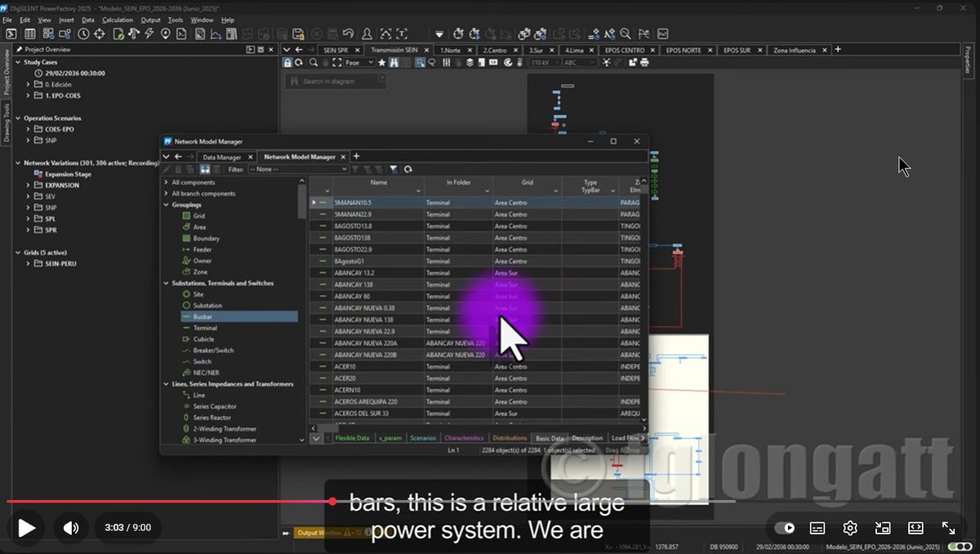Click the user profile icon in main toolbar
The image size is (980, 554).
click(367, 34)
